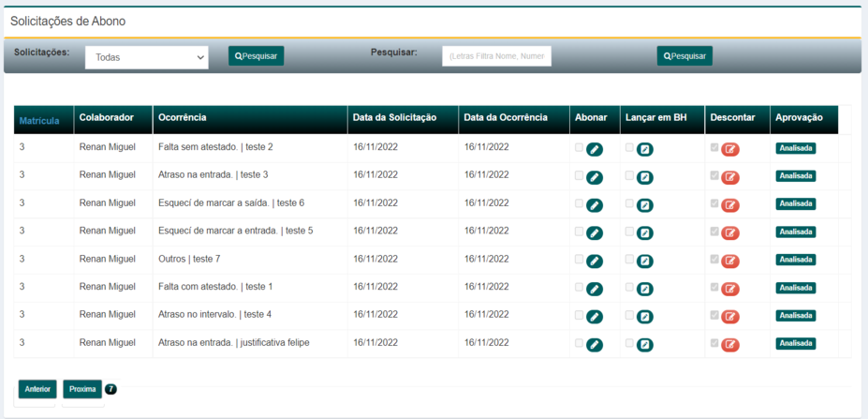
Task: Click Abonar pencil icon for teste 5 row
Action: pyautogui.click(x=595, y=233)
